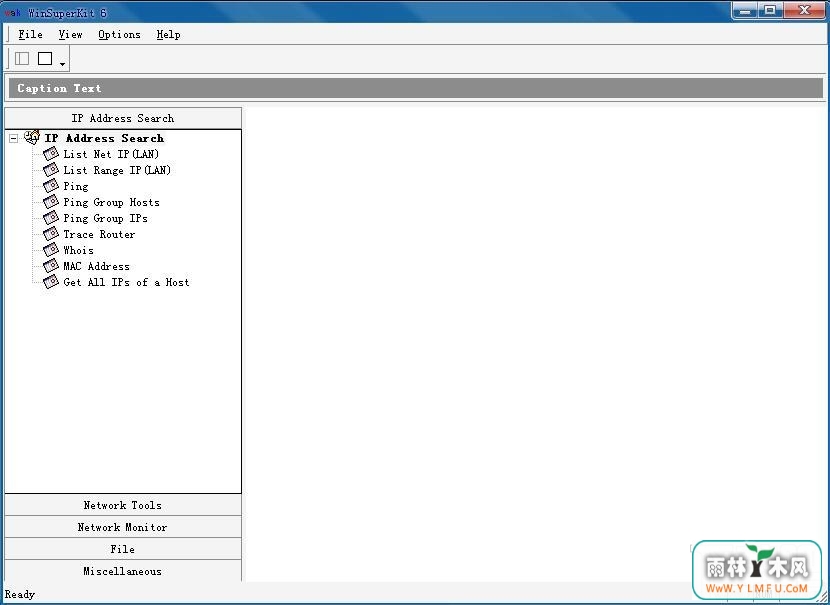830x605 pixels.
Task: Collapse the IP Address Search tree node
Action: [x=13, y=138]
